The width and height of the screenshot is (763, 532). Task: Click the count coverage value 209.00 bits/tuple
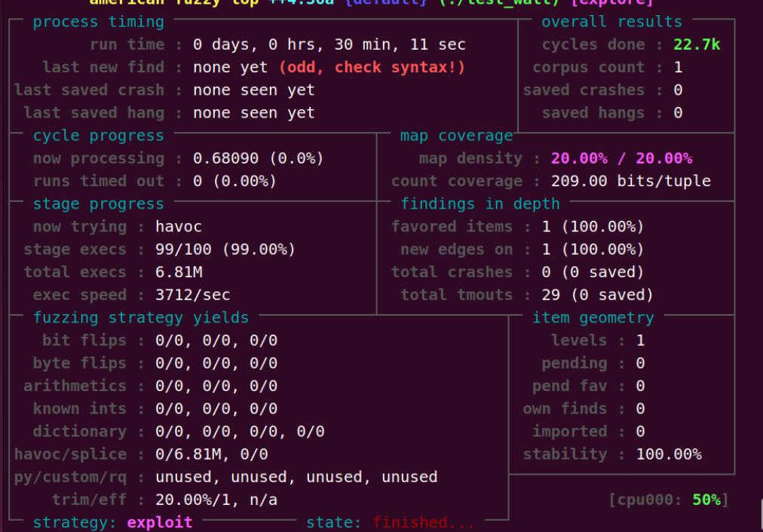[630, 182]
